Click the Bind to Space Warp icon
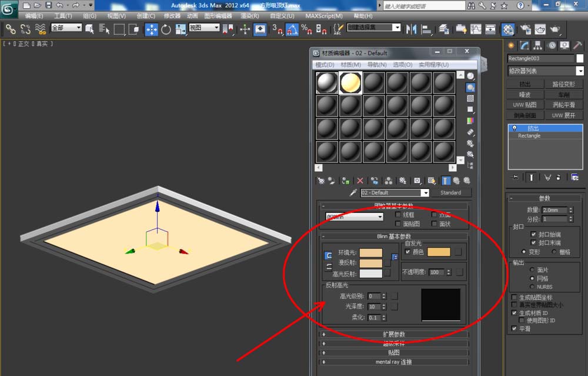Image resolution: width=588 pixels, height=376 pixels. pos(40,29)
